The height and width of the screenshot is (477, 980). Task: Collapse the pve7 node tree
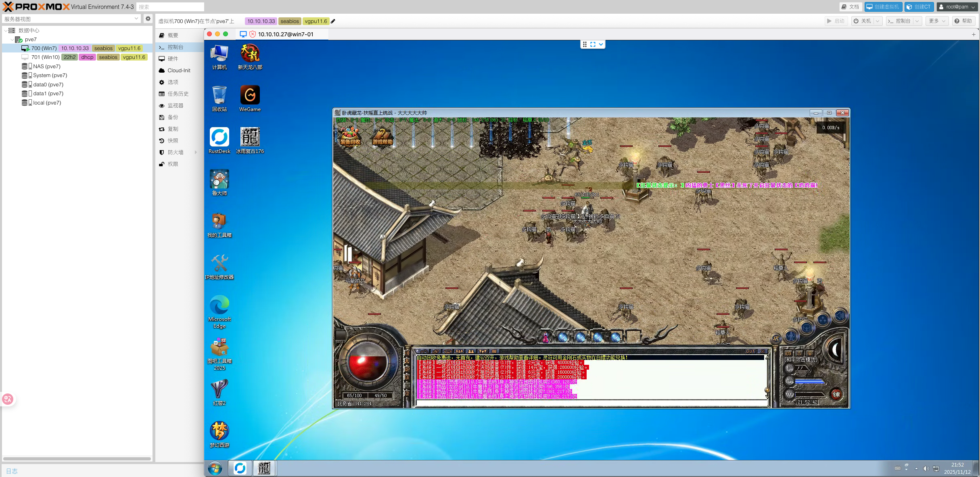12,40
